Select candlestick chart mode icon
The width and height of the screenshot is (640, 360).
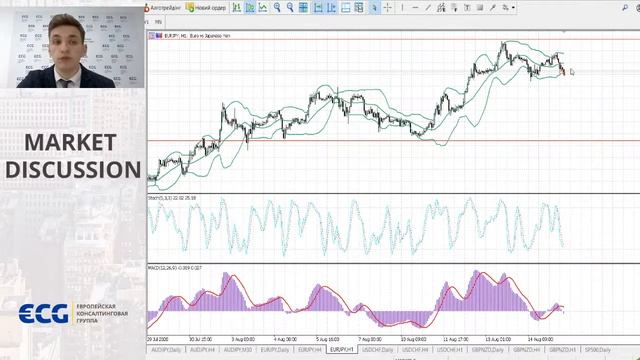(250, 7)
